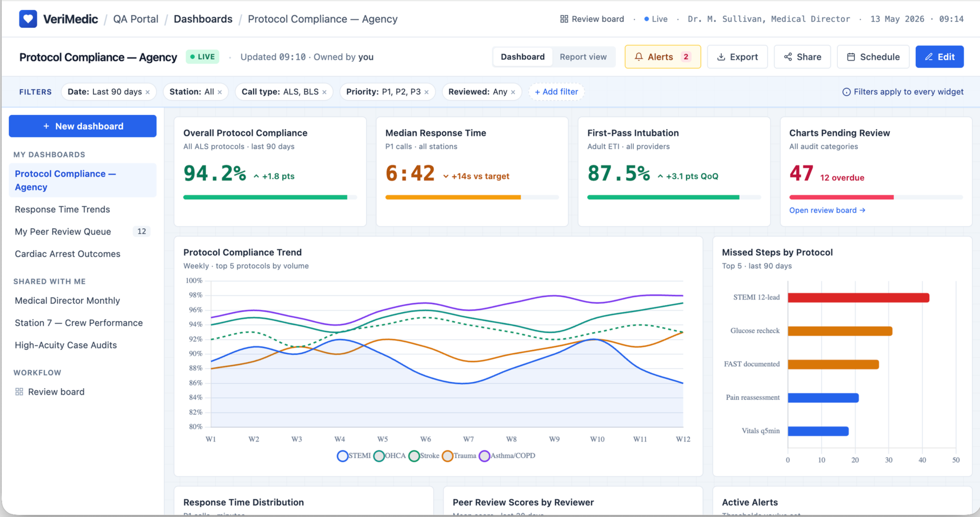Image resolution: width=980 pixels, height=517 pixels.
Task: Click the sidebar Review board grid icon
Action: coord(19,392)
